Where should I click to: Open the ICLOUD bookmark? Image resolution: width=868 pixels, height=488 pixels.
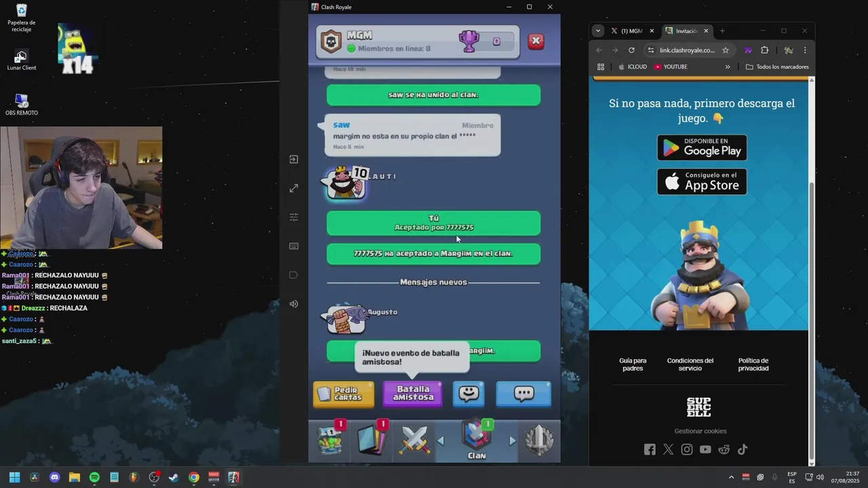point(632,67)
